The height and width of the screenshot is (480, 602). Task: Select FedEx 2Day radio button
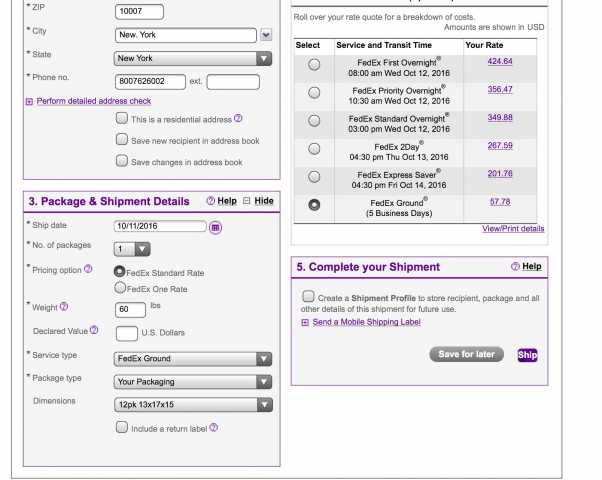(x=314, y=149)
